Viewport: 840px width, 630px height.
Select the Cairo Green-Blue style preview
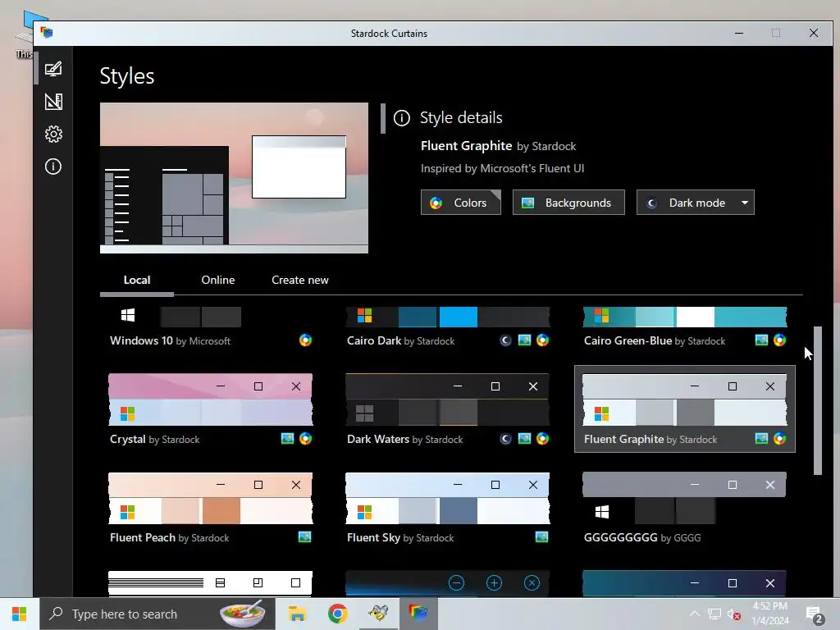[685, 317]
